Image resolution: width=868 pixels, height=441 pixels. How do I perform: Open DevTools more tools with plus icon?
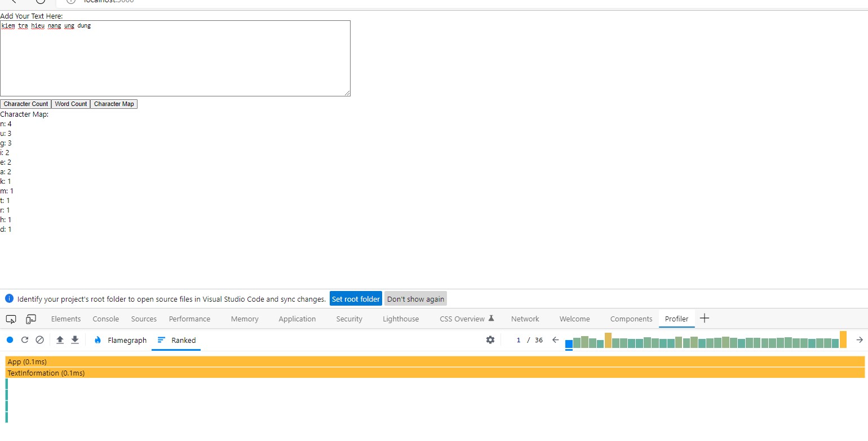pos(704,319)
